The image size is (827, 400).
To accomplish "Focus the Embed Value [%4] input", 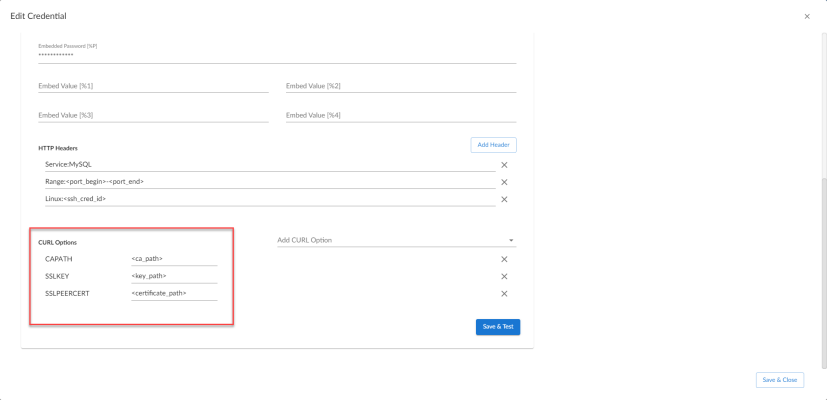I will 400,115.
